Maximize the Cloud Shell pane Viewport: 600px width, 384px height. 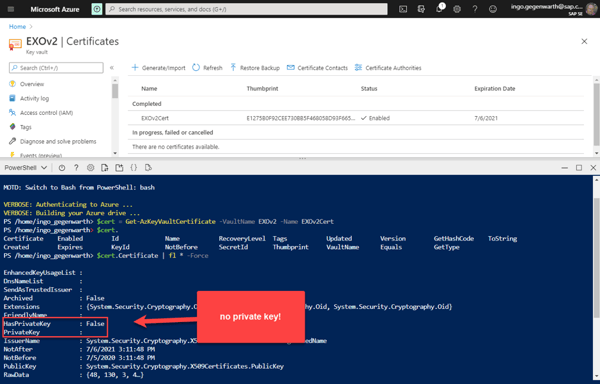(579, 168)
